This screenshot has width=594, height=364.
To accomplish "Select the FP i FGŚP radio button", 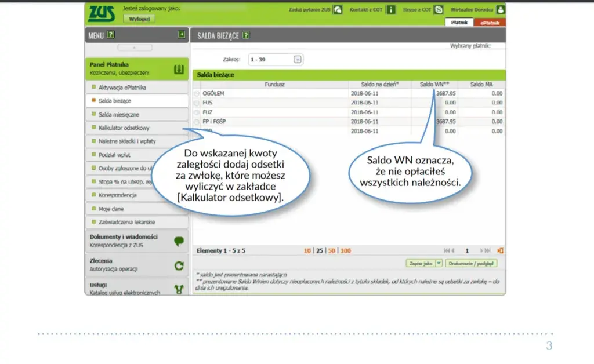I will click(x=197, y=122).
